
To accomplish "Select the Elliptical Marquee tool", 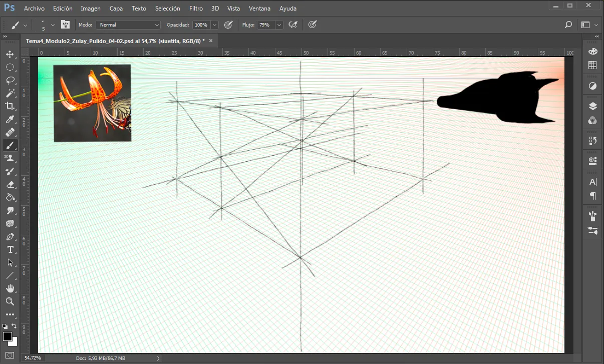I will click(10, 67).
